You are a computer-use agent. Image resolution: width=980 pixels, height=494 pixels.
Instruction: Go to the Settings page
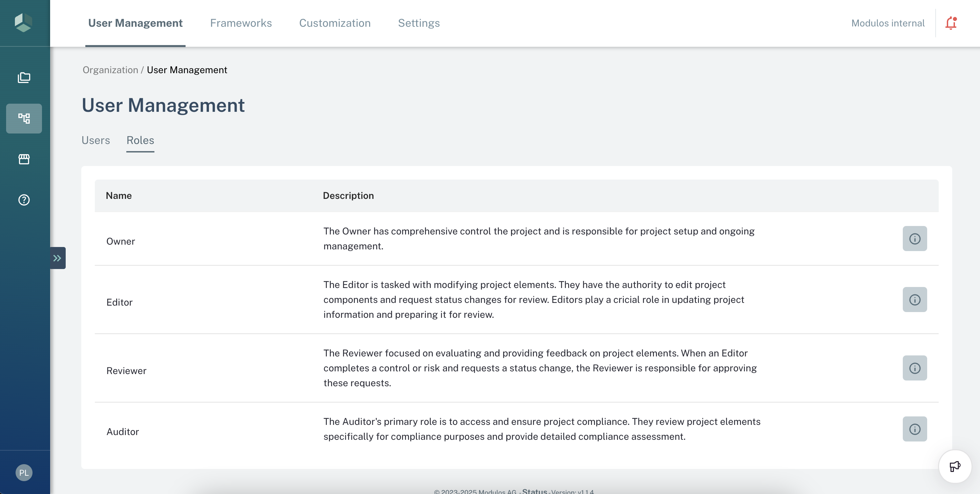coord(419,23)
